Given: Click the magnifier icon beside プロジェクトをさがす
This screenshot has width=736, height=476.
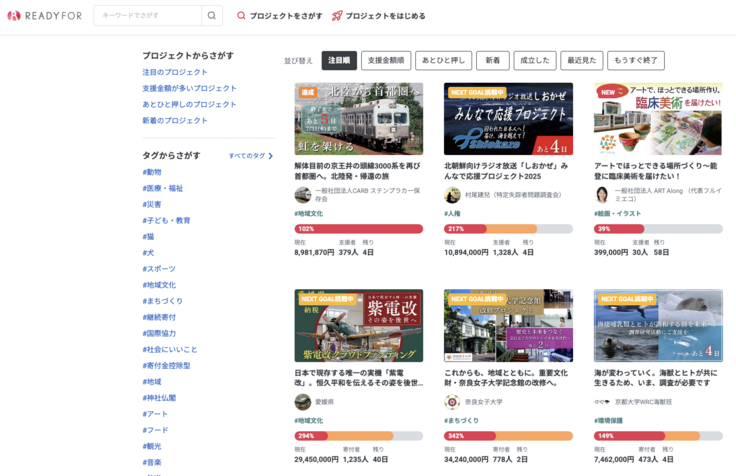Looking at the screenshot, I should (x=241, y=16).
